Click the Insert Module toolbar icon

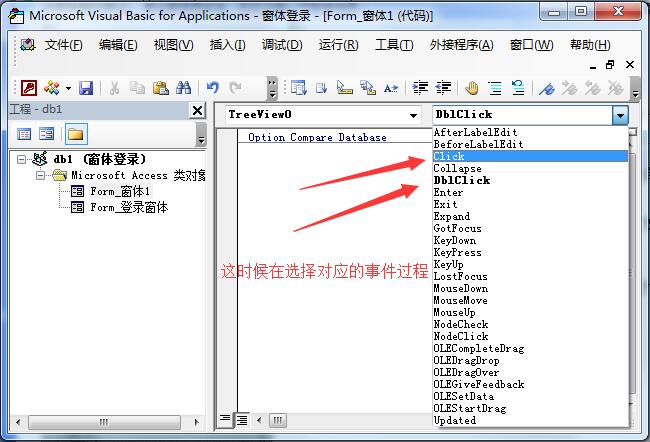[x=52, y=87]
